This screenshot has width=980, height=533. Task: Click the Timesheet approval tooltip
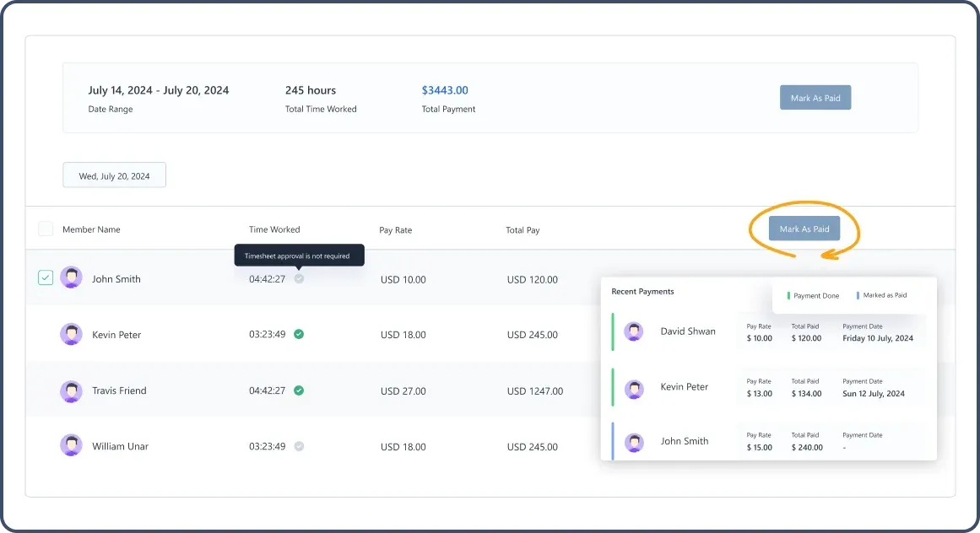[300, 255]
